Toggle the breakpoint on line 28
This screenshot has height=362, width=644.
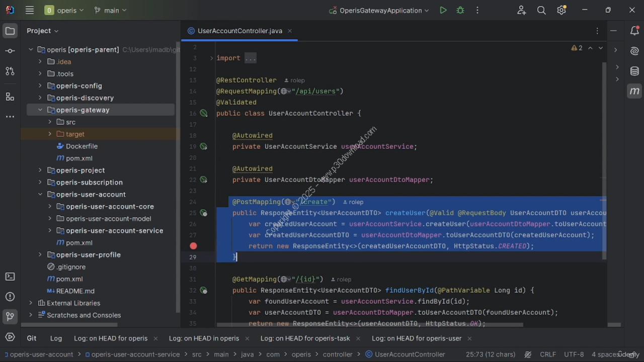pos(193,246)
